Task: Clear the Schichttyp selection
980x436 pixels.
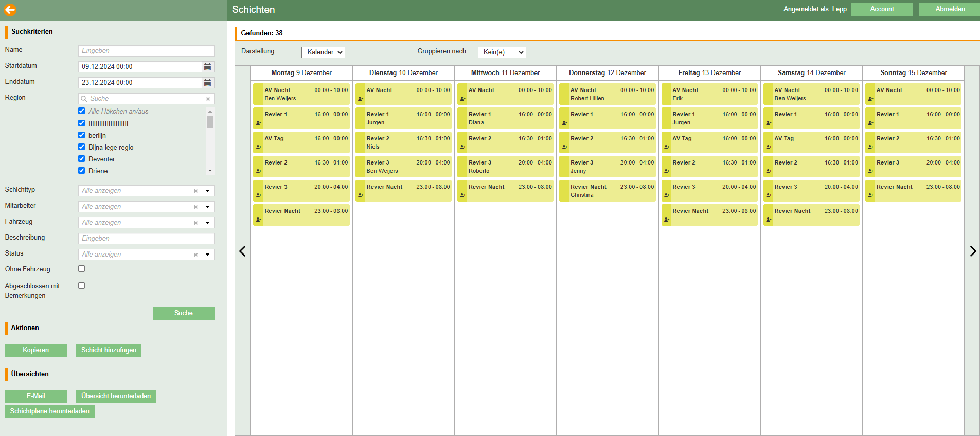Action: 195,191
